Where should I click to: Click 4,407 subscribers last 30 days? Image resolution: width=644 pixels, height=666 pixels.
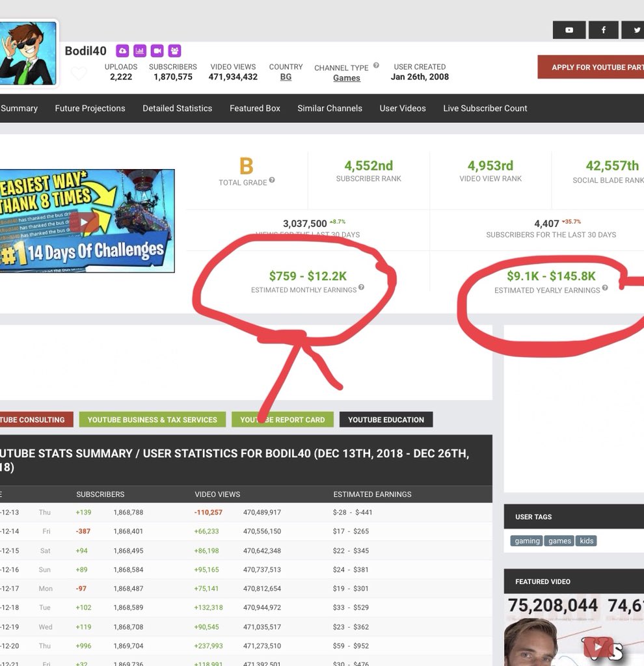546,224
